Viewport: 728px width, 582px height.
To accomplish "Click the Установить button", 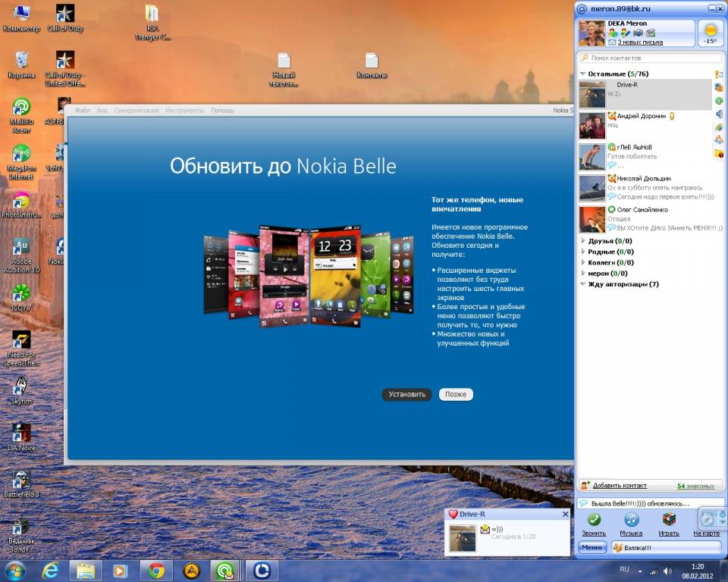I will click(406, 395).
